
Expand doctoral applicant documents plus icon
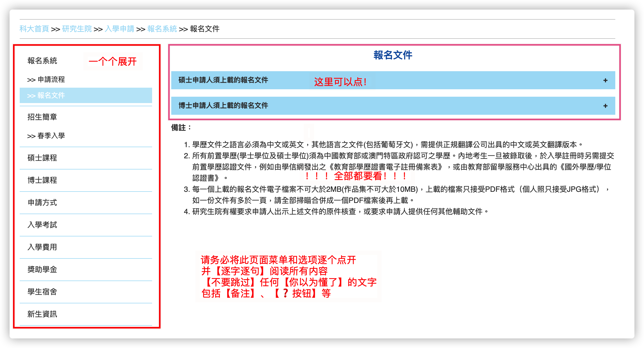[605, 106]
